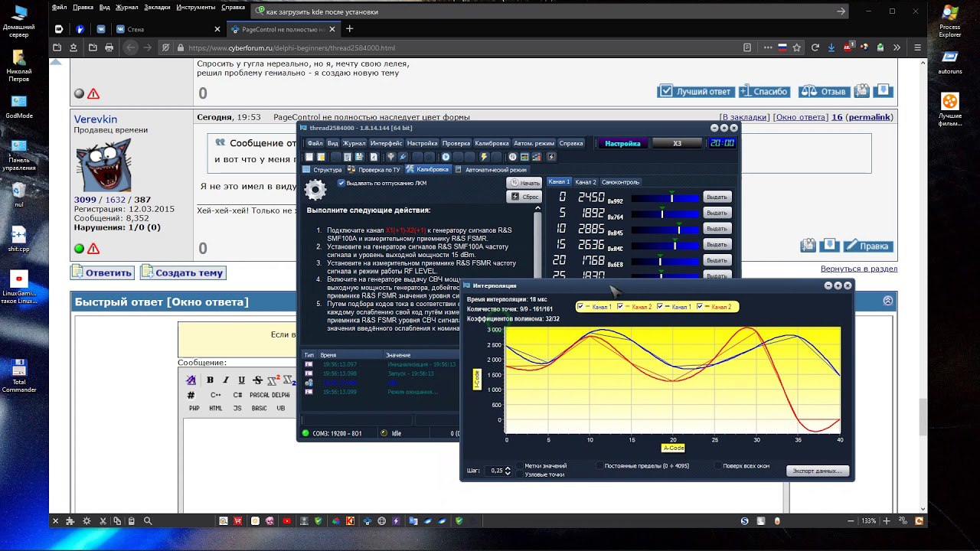Viewport: 980px width, 551px height.
Task: Click the Спасибо button on forum post
Action: pos(764,91)
